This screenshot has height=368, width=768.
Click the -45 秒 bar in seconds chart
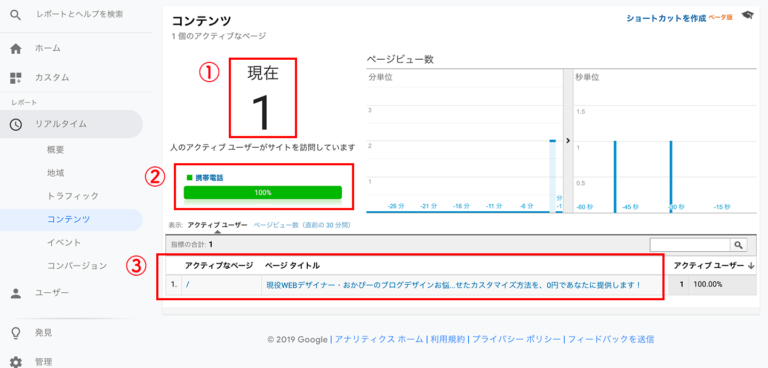click(x=615, y=176)
